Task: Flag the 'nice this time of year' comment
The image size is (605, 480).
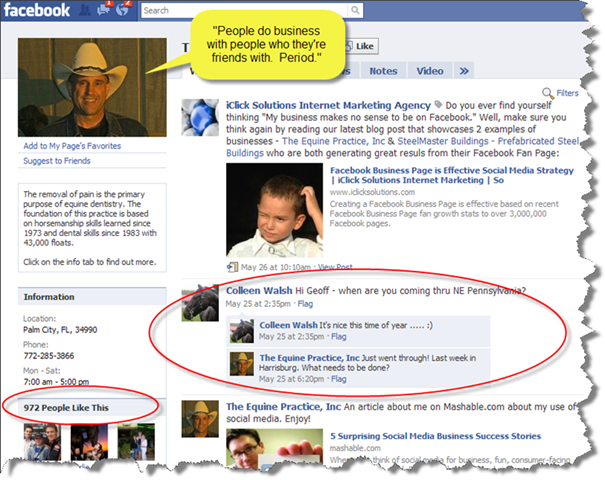Action: coord(338,336)
